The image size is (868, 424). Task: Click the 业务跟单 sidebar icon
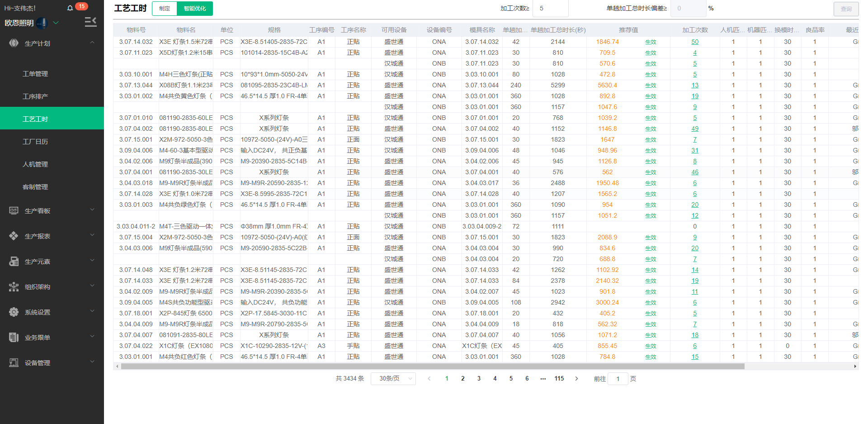coord(14,337)
